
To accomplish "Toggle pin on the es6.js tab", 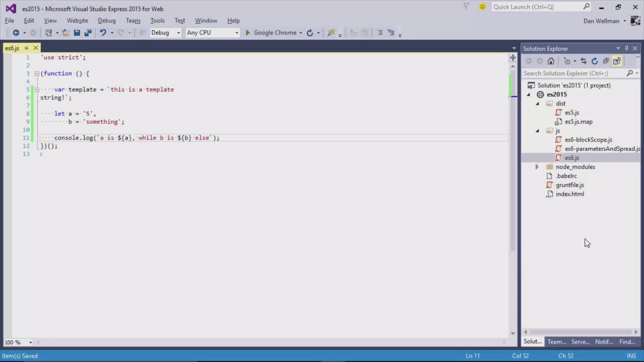I will [27, 48].
